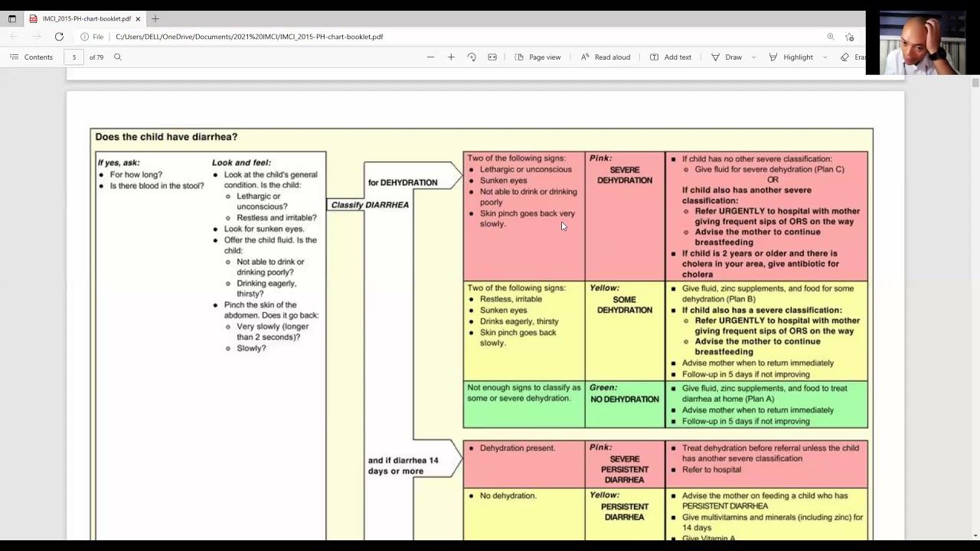Toggle fit to width view

pyautogui.click(x=492, y=57)
